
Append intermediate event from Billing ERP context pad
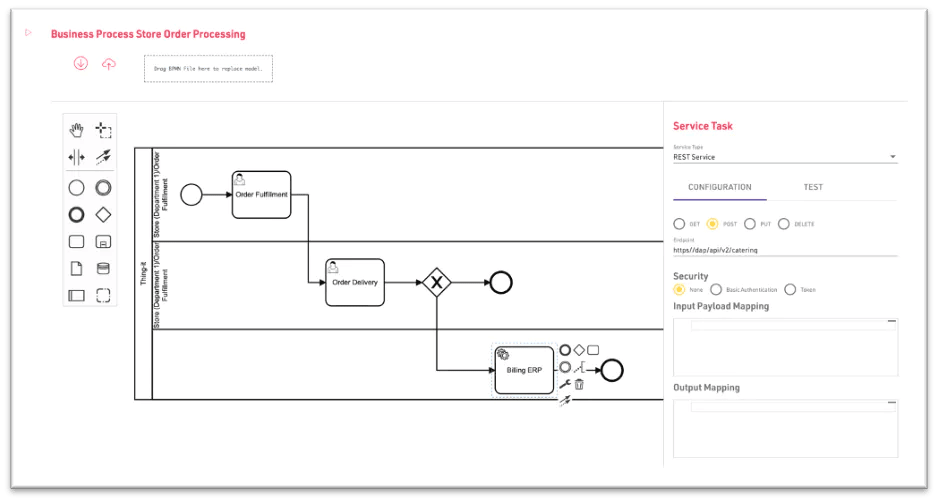coord(565,367)
